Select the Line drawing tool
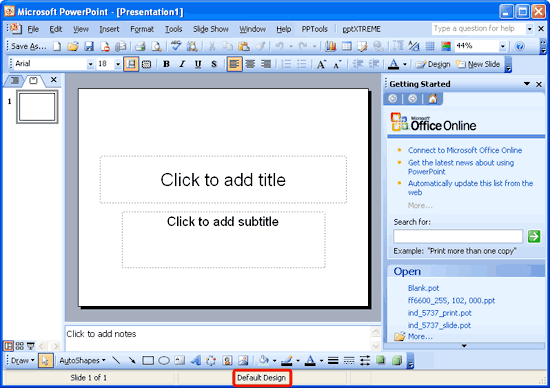This screenshot has width=550, height=388. click(x=116, y=360)
